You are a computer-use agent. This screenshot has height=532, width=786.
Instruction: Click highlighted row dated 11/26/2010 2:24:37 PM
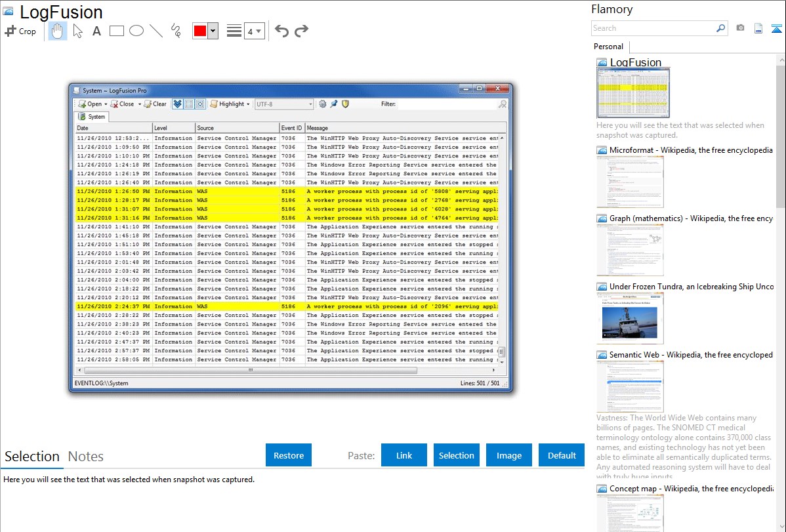click(x=287, y=306)
